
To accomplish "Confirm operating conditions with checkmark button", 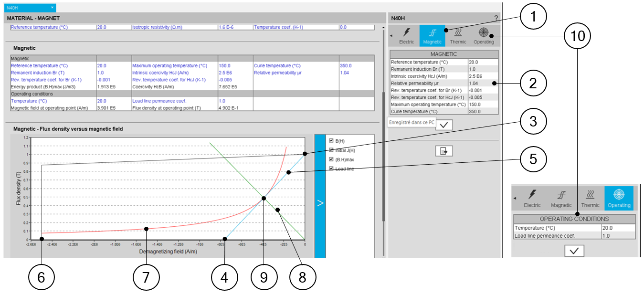I will click(x=574, y=251).
